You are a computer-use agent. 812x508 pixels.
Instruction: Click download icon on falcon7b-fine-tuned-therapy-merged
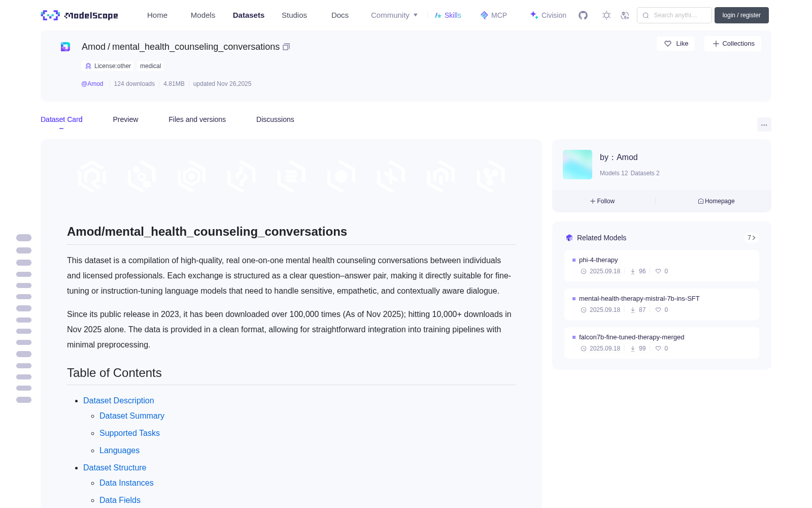point(633,348)
